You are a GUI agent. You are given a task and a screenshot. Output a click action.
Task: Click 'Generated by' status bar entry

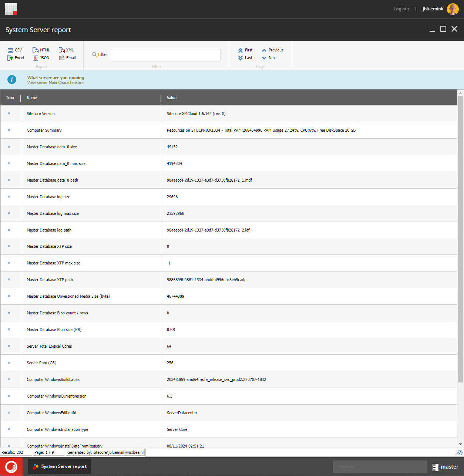pos(105,452)
